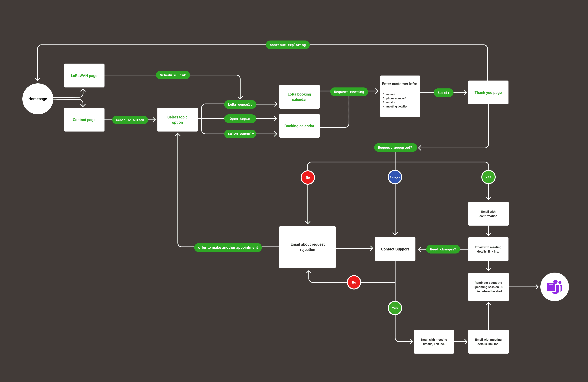Select the red "No" circle under Request accepted
Screen dimensions: 588x382
308,177
